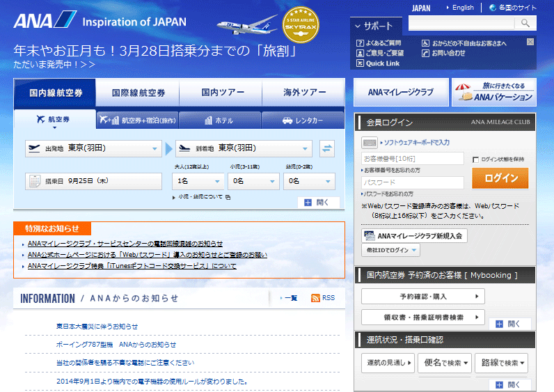Image resolution: width=554 pixels, height=392 pixels.
Task: Open よくあるご質問 FAQ link
Action: tap(379, 43)
